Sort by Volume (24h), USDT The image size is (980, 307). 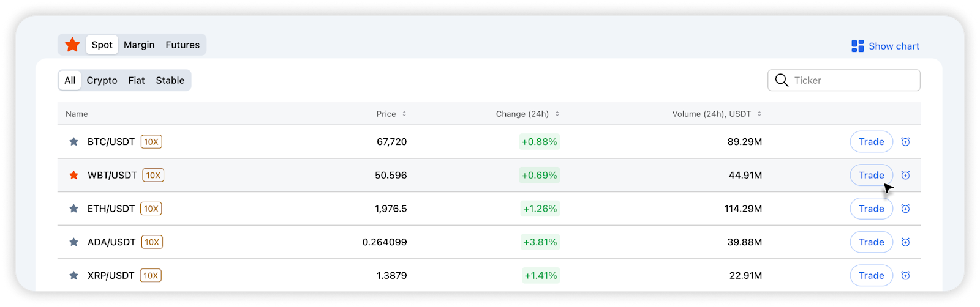716,114
